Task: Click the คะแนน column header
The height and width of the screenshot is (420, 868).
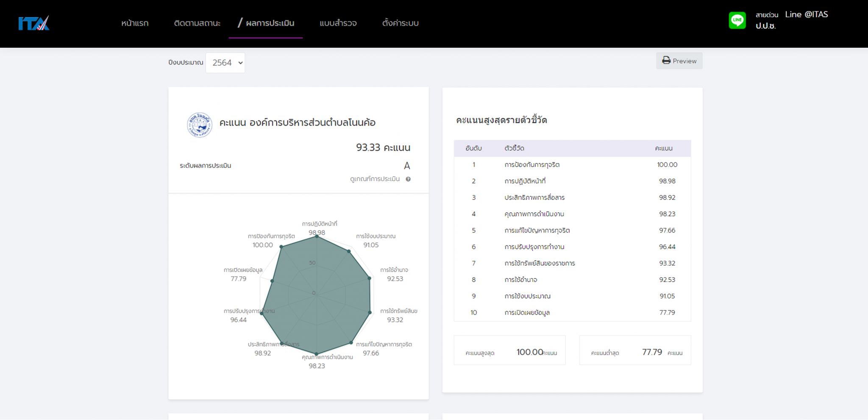Action: click(x=664, y=148)
